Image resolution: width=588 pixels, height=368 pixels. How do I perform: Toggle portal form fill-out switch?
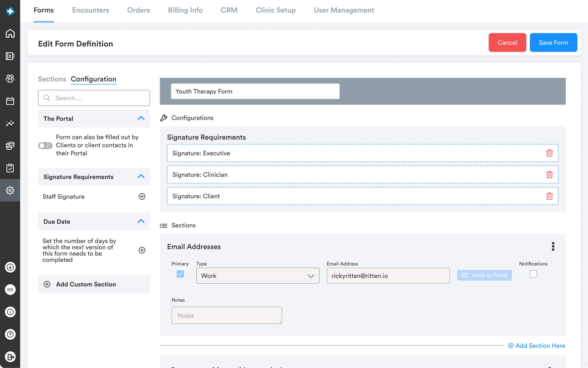pos(45,145)
